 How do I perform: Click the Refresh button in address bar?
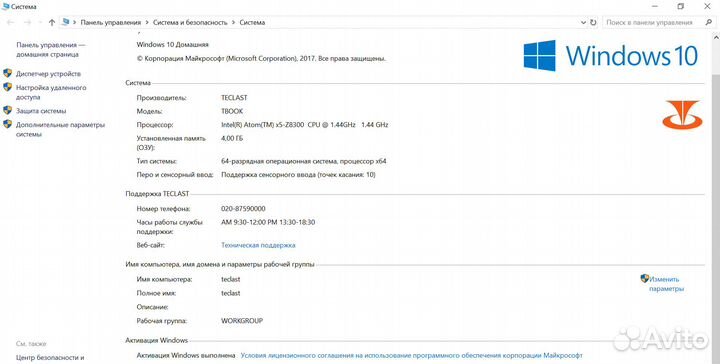click(x=593, y=22)
